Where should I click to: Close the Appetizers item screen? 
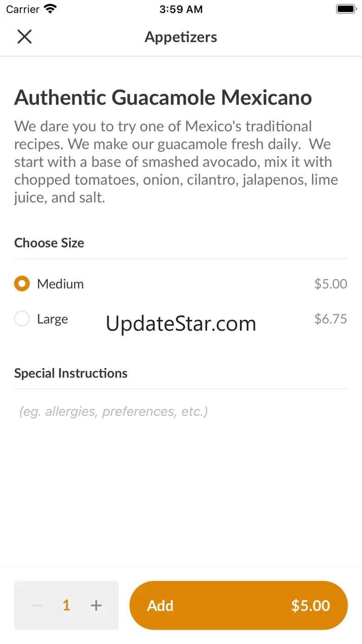(x=24, y=37)
